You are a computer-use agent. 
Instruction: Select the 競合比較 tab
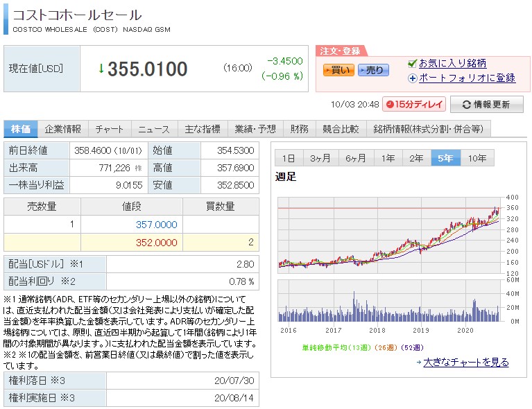341,129
